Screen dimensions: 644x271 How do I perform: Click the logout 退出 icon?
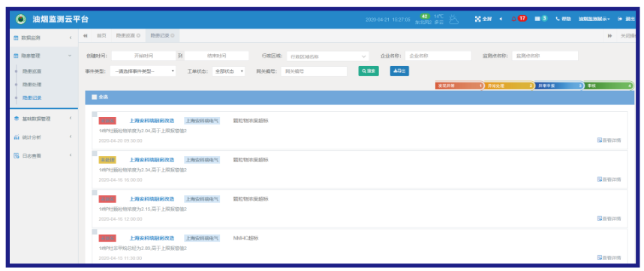click(x=620, y=19)
